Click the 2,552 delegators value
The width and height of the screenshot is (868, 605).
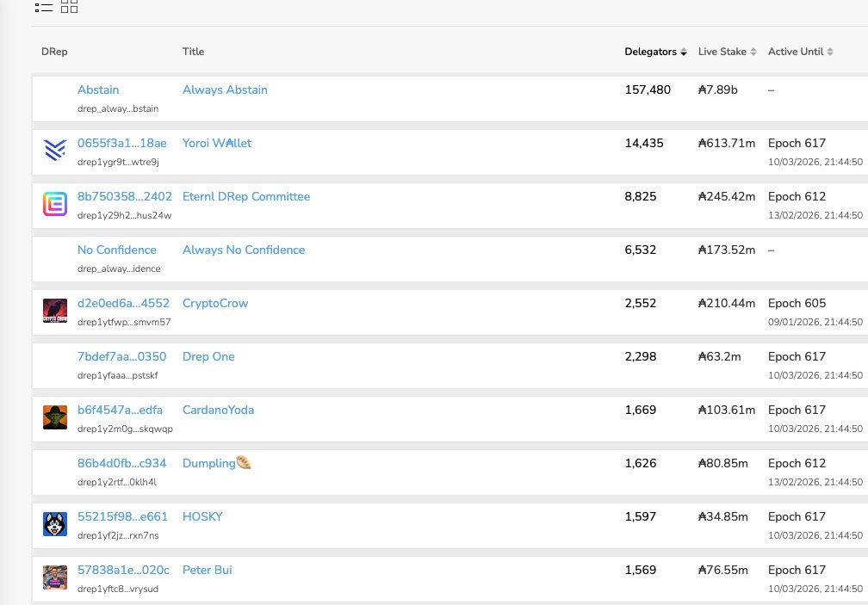pos(641,303)
